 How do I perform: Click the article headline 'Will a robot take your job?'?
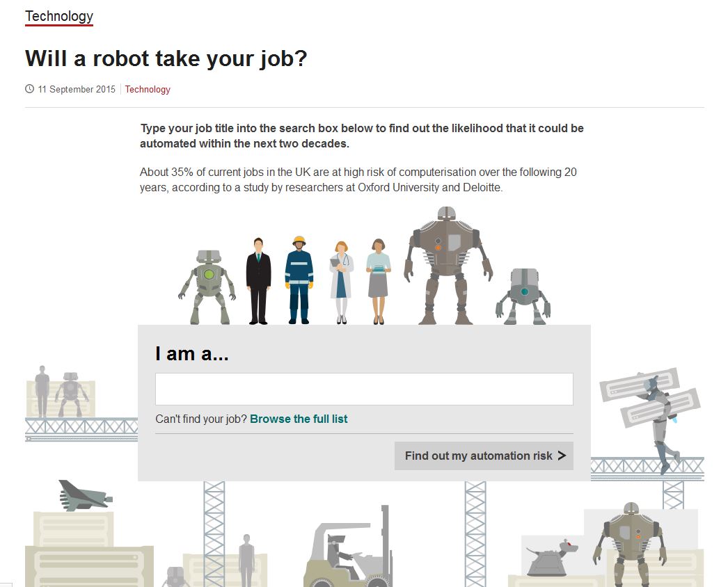pyautogui.click(x=166, y=58)
